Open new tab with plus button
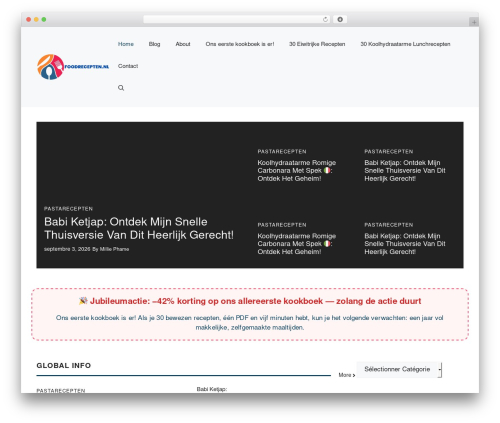This screenshot has height=423, width=500. (474, 22)
